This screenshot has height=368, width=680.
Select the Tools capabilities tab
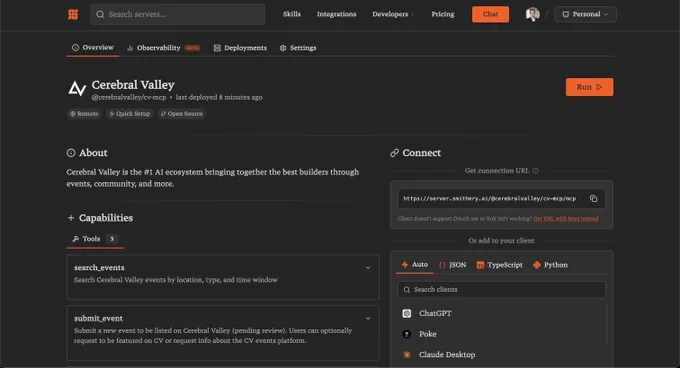tap(95, 239)
